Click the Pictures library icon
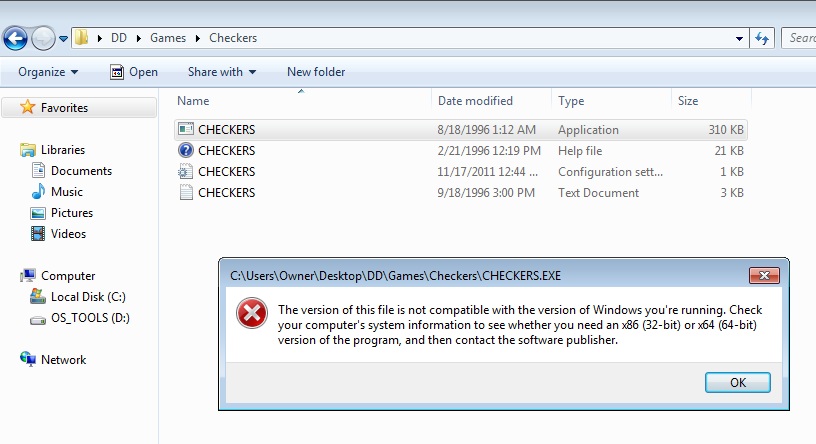The height and width of the screenshot is (444, 816). tap(37, 213)
